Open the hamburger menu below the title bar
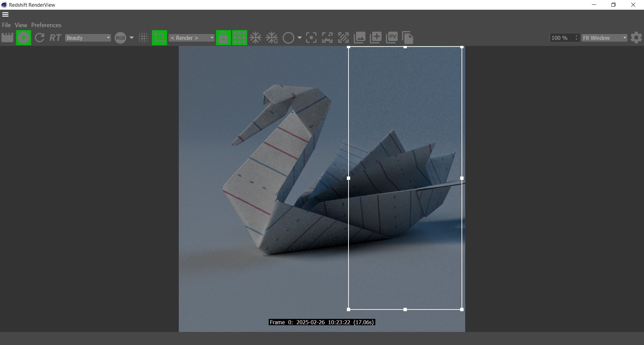 (x=5, y=14)
